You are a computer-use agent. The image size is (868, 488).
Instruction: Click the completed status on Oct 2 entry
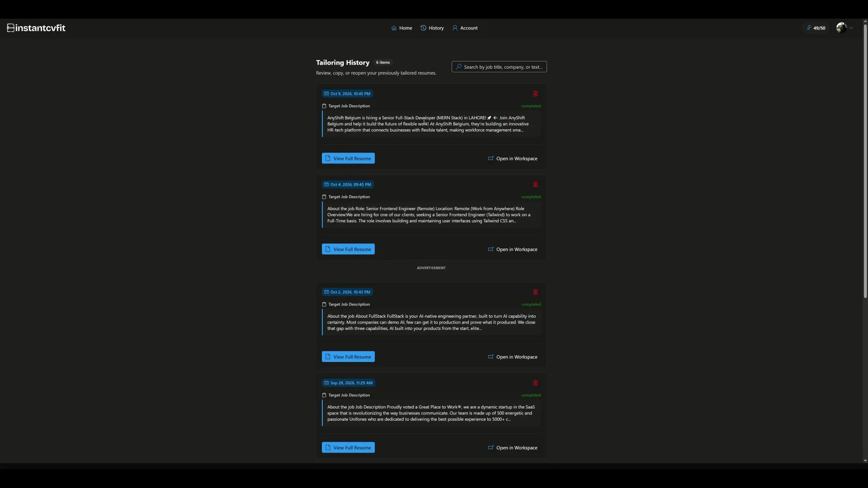pos(531,305)
